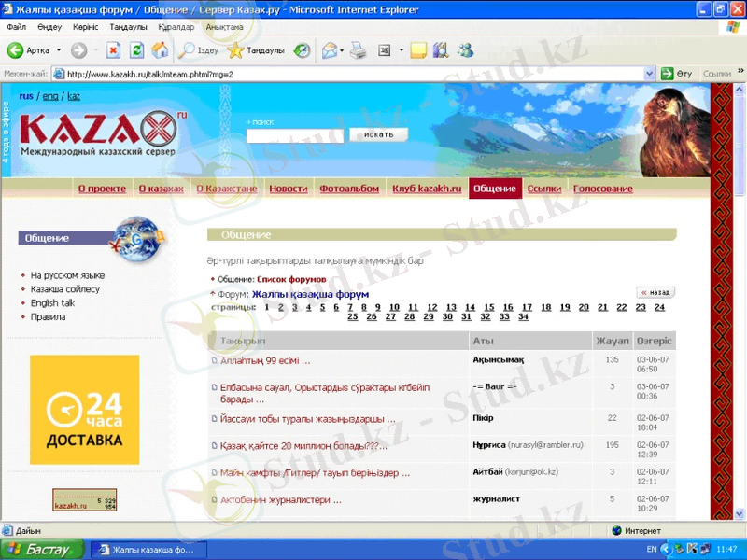Go to the Home page icon
747x560 pixels.
[160, 50]
